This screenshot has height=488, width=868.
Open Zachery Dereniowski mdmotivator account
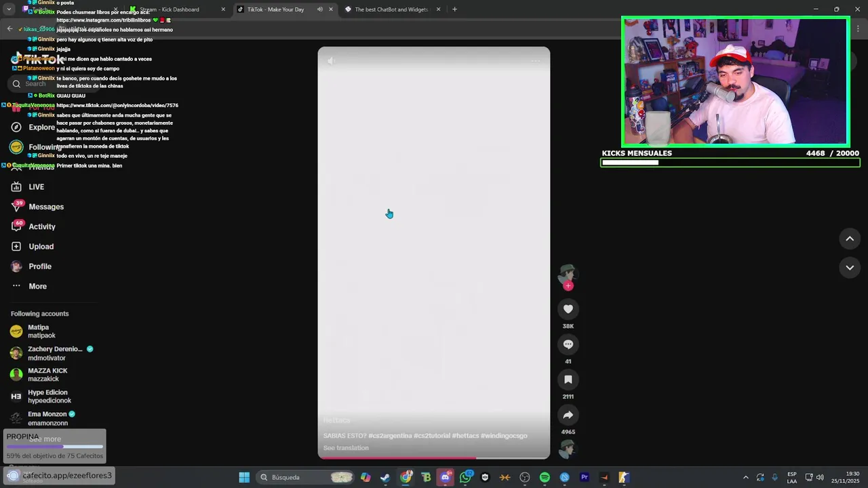[54, 353]
